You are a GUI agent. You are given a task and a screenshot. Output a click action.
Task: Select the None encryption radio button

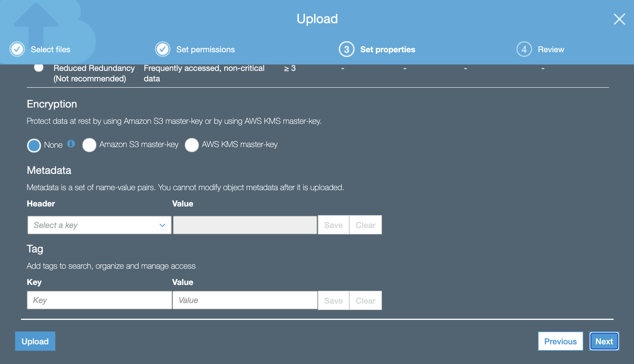tap(34, 145)
